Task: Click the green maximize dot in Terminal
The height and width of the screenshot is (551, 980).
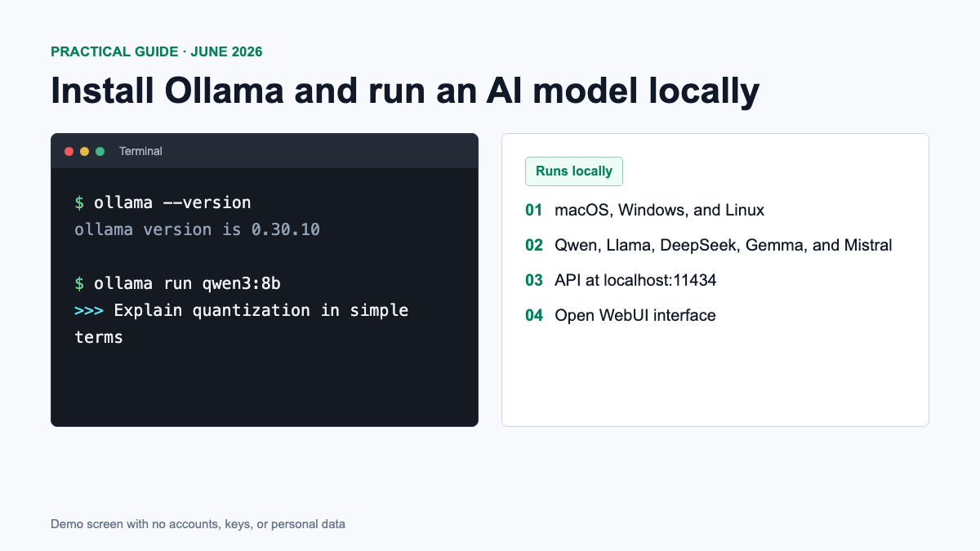Action: point(100,151)
